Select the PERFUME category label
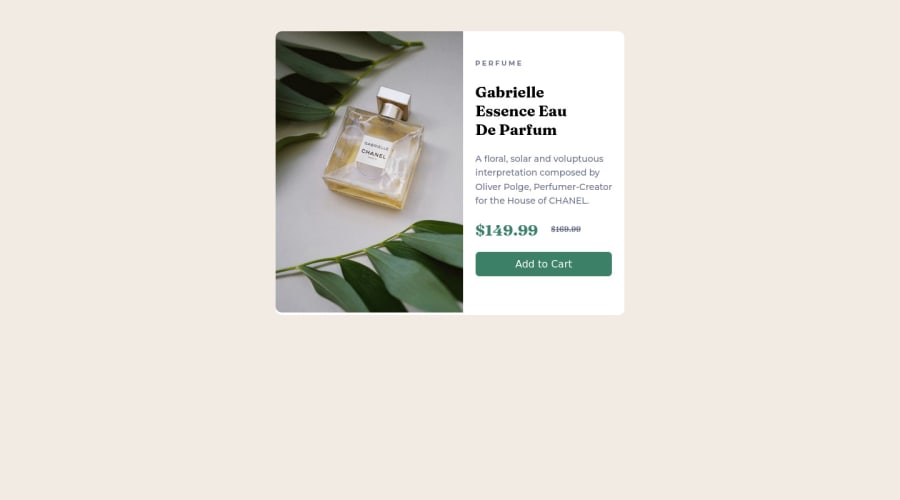Image resolution: width=900 pixels, height=500 pixels. point(499,63)
